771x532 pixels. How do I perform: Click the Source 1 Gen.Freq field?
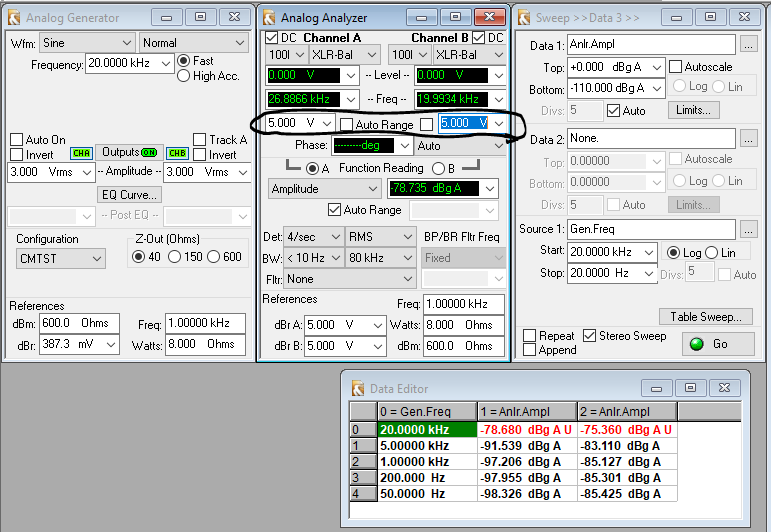pos(651,230)
